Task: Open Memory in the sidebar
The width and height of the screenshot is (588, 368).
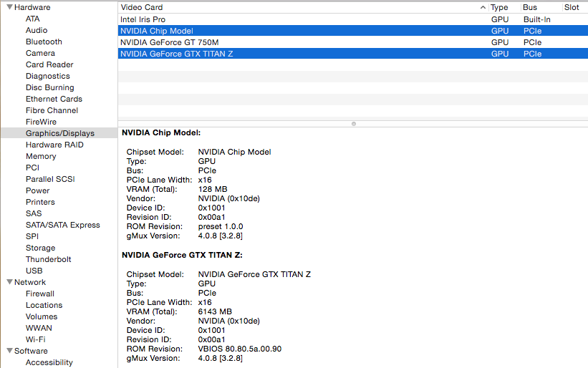Action: point(41,156)
